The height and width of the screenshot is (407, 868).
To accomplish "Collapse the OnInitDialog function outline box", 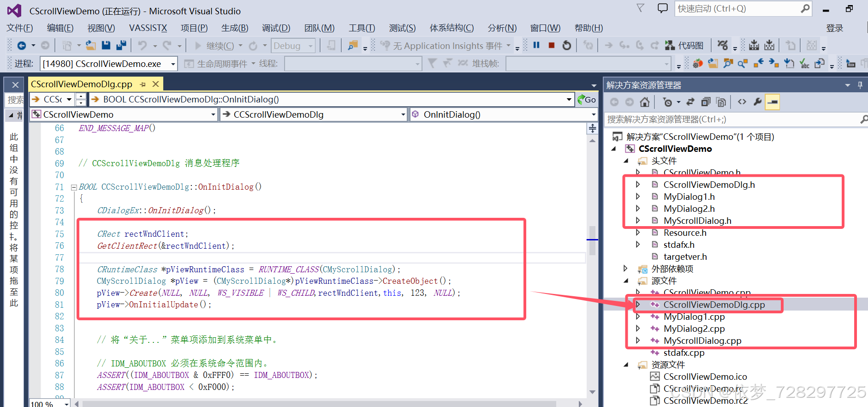I will [74, 187].
